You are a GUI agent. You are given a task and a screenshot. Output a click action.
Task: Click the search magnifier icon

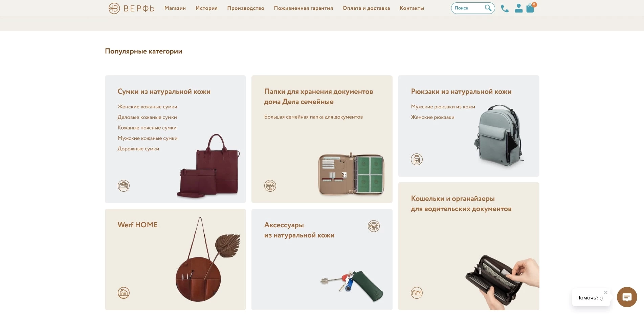pos(488,8)
